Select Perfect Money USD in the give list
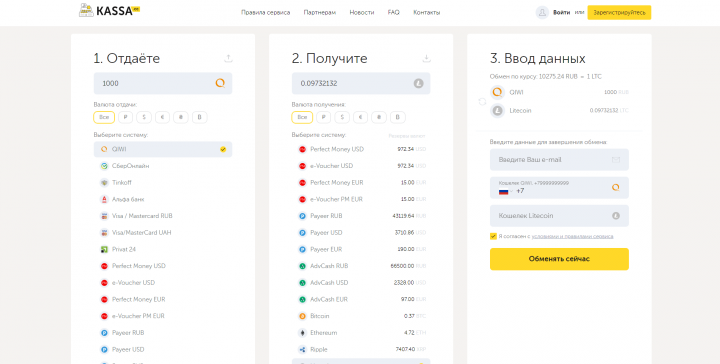This screenshot has height=364, width=720. (x=163, y=266)
